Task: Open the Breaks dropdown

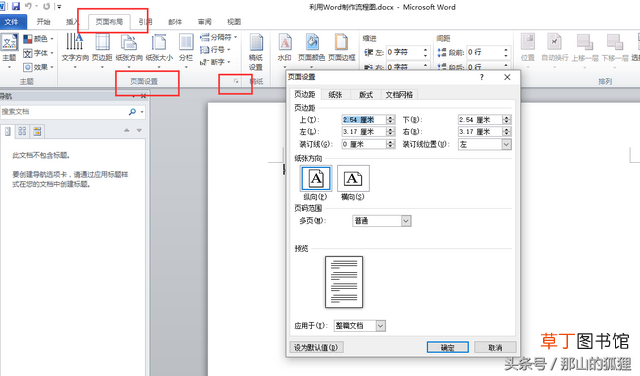Action: [x=218, y=37]
